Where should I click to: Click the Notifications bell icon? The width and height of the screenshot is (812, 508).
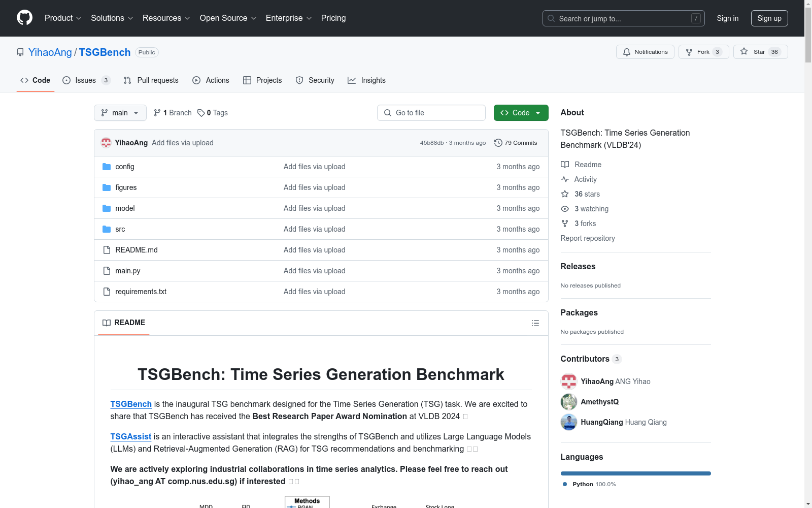point(627,52)
